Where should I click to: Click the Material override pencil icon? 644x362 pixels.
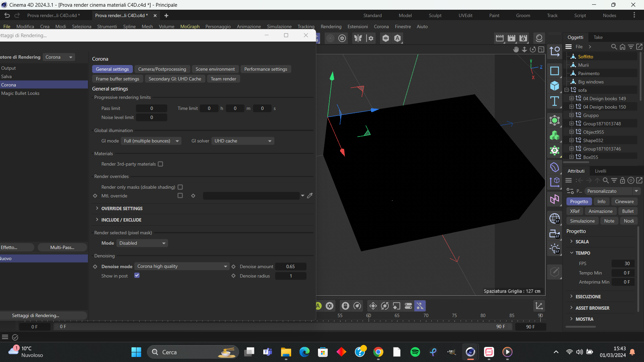310,196
